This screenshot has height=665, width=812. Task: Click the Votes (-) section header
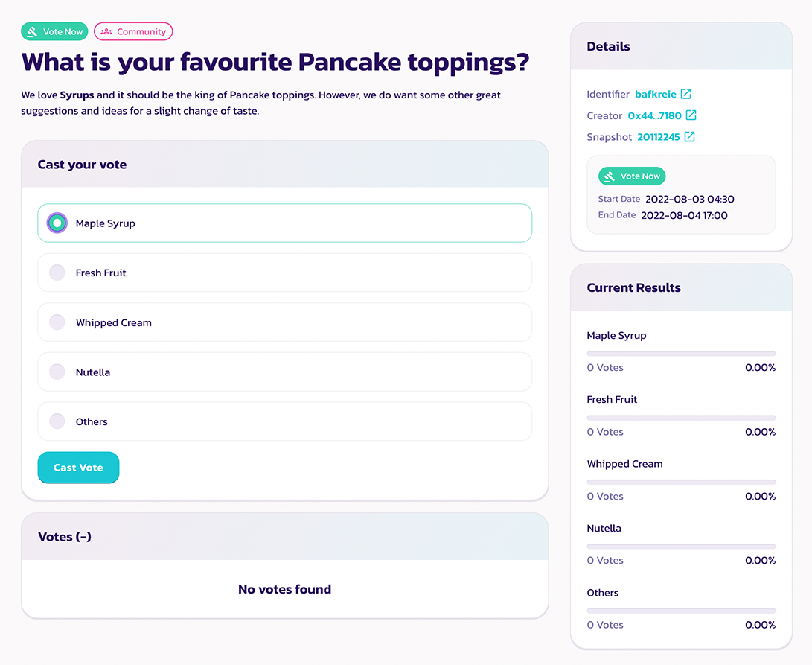65,537
